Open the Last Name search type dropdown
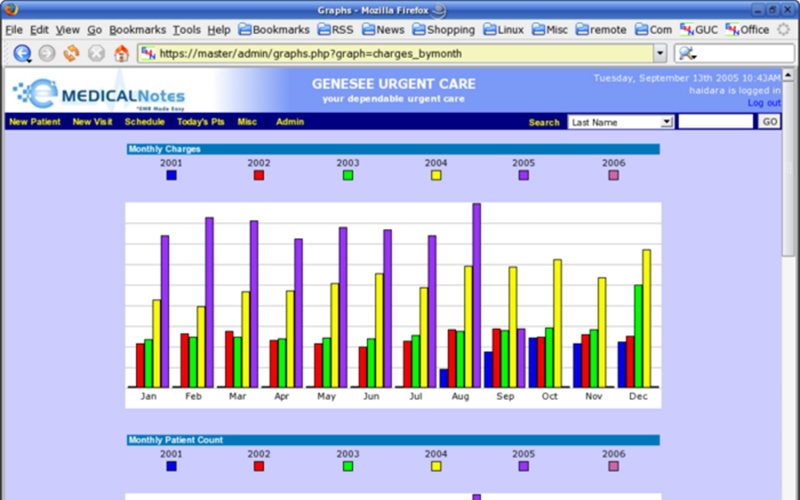Screen dimensions: 800x500 [620, 122]
